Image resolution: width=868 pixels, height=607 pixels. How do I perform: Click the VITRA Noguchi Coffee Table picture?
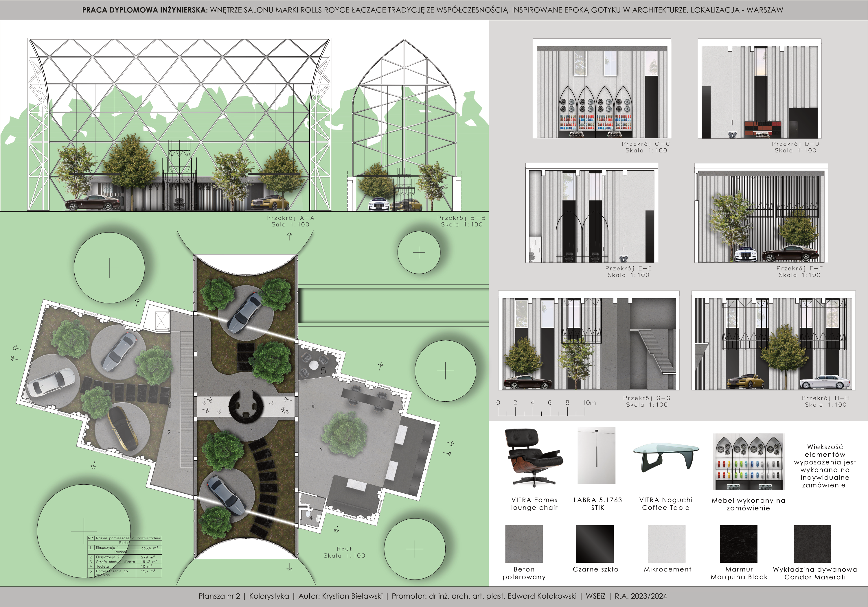point(666,458)
